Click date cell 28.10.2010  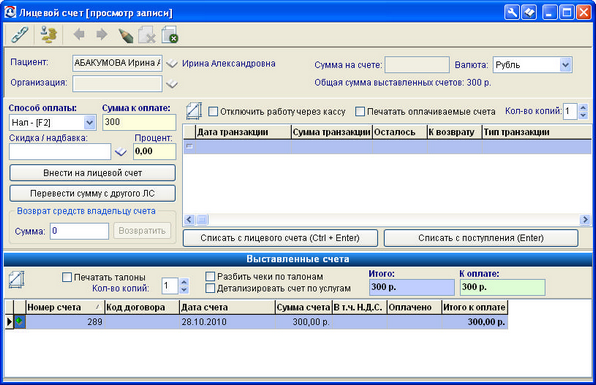click(x=227, y=322)
